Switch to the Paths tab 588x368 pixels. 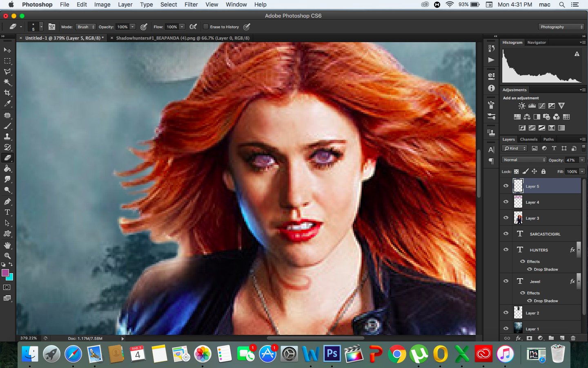548,139
